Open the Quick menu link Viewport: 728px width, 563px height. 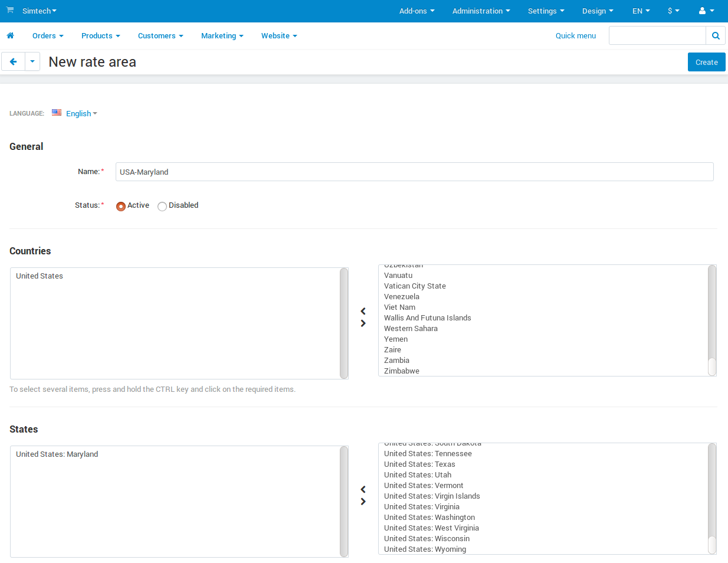[576, 36]
